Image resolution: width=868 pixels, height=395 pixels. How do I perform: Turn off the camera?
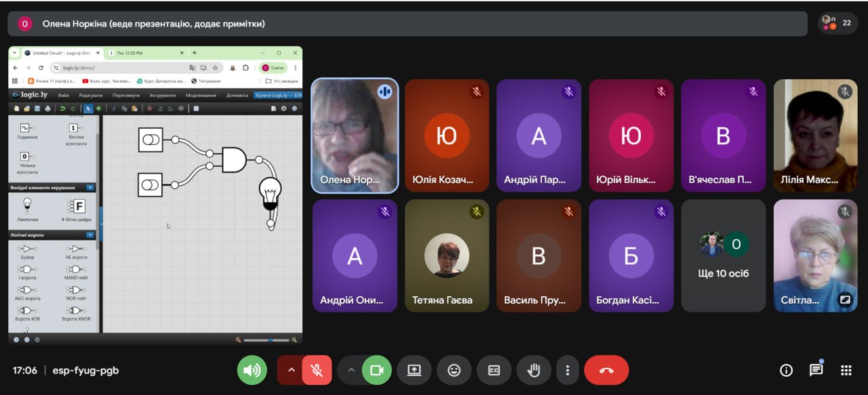click(x=376, y=370)
